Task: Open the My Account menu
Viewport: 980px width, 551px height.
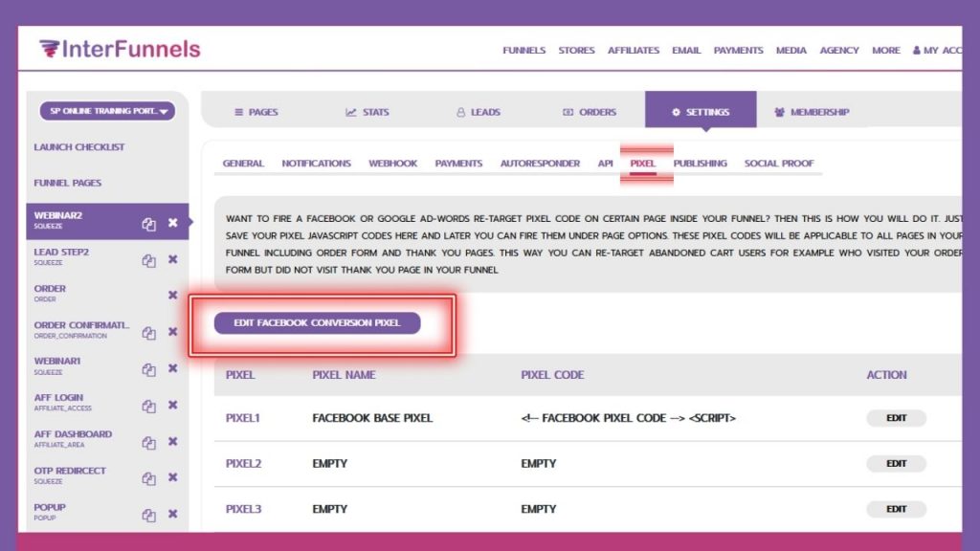Action: (937, 50)
